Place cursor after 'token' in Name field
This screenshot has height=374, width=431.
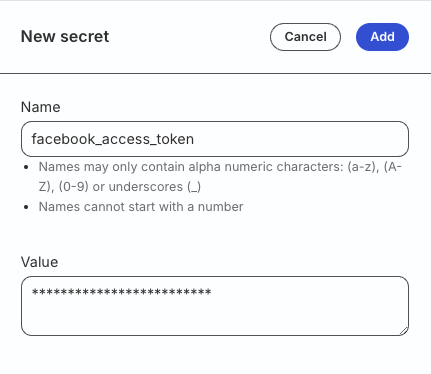(x=194, y=139)
